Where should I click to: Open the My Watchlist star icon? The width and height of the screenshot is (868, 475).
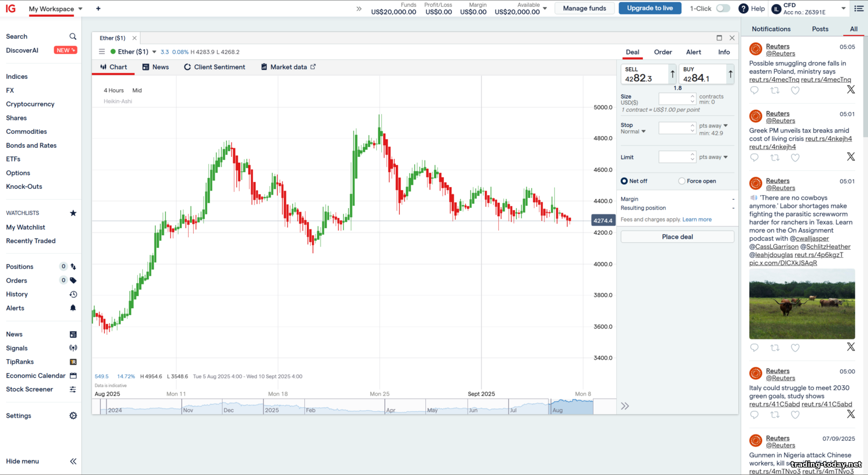click(x=73, y=213)
